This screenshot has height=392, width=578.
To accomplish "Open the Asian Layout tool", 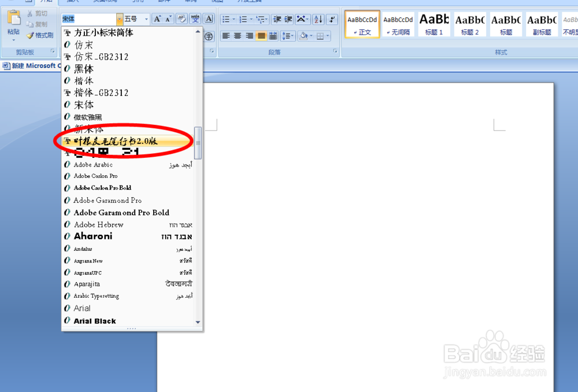I will click(x=303, y=19).
